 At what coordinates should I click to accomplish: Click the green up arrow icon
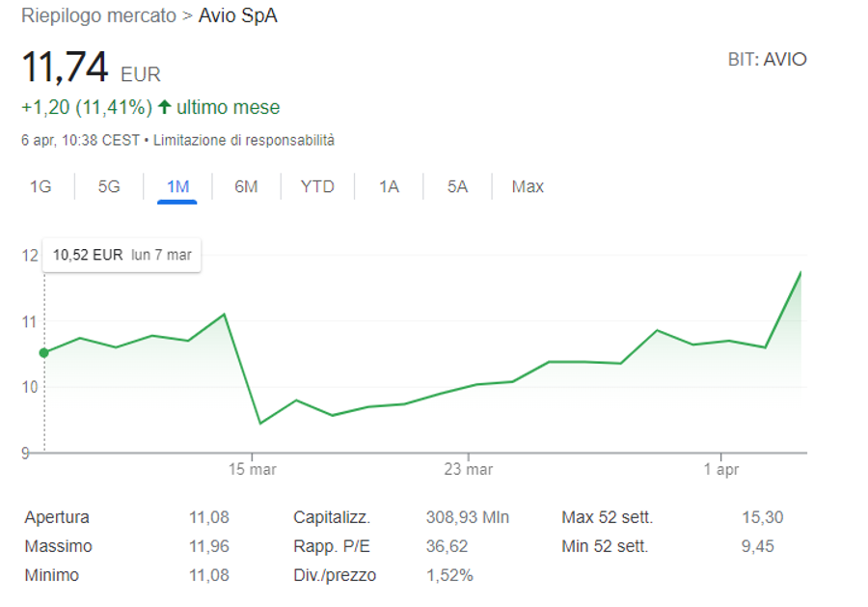[164, 106]
